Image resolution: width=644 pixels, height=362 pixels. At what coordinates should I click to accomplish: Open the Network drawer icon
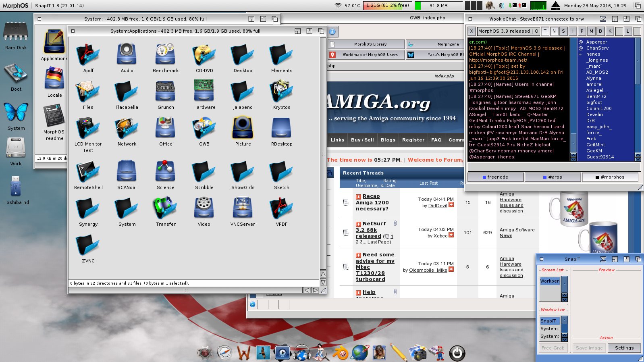(127, 128)
